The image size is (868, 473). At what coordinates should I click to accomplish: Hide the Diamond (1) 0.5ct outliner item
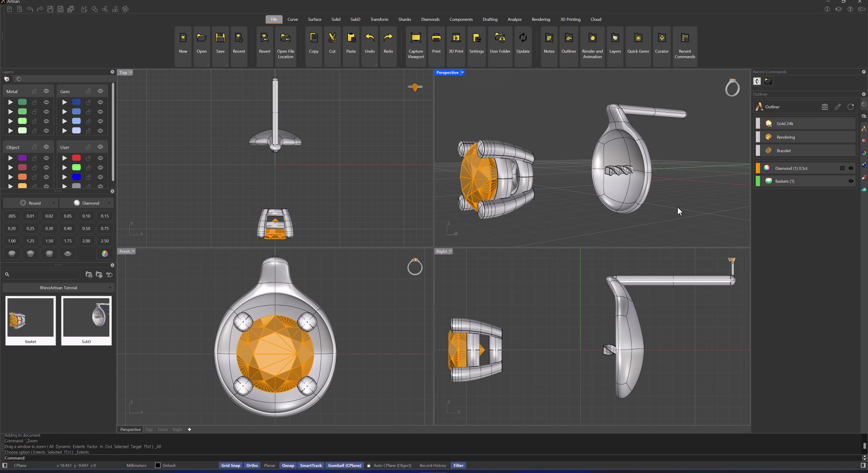point(851,168)
